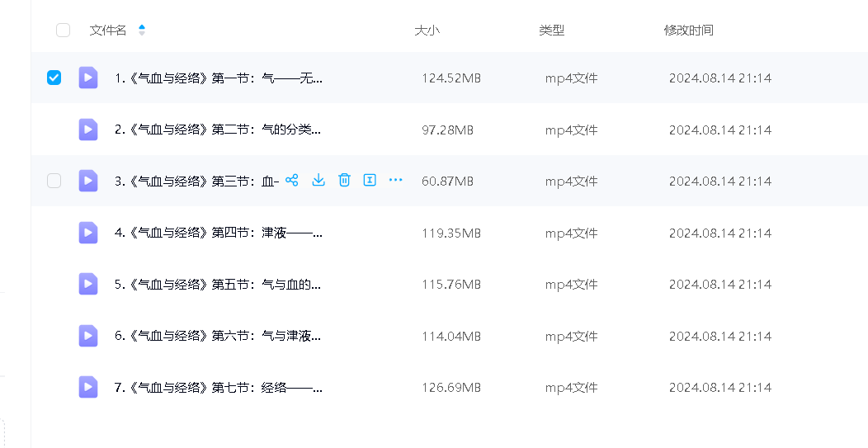This screenshot has width=868, height=448.
Task: Click the mp4 icon of file 7 第七节
Action: tap(88, 387)
